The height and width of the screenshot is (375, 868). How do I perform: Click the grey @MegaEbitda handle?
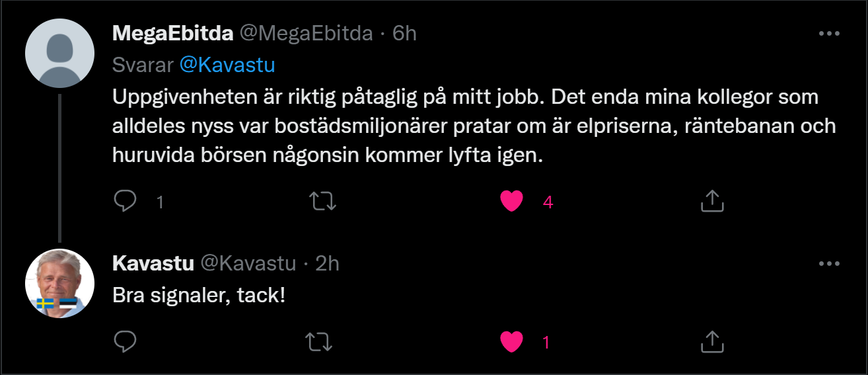[305, 33]
